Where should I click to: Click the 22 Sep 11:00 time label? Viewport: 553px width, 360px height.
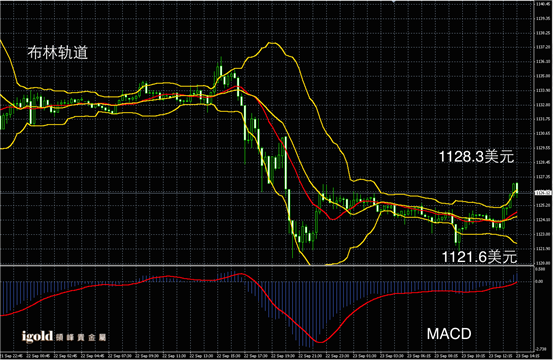(x=174, y=356)
